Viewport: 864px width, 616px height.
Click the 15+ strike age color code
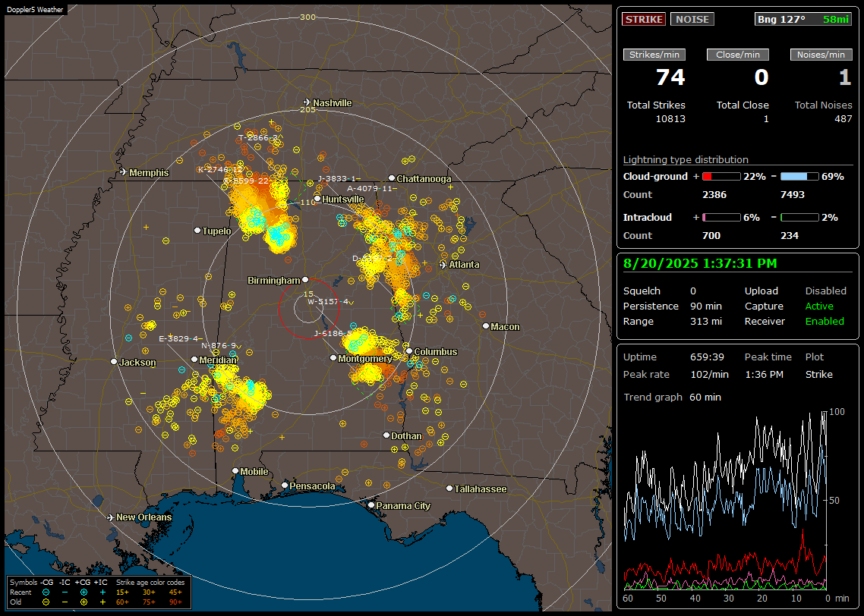tap(122, 592)
